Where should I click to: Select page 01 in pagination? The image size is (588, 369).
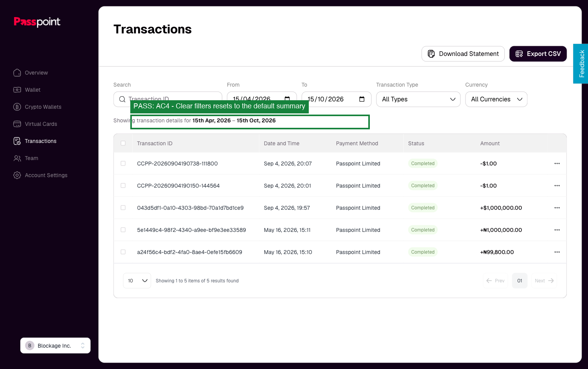click(520, 281)
